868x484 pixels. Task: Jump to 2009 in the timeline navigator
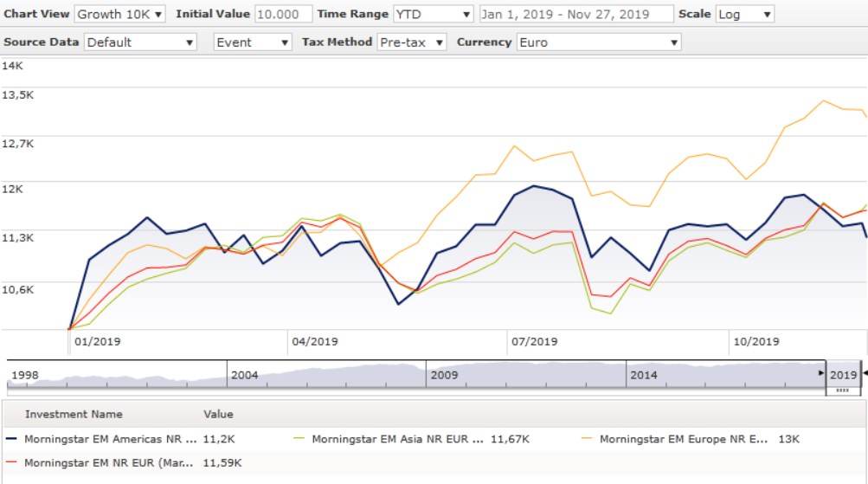point(444,375)
